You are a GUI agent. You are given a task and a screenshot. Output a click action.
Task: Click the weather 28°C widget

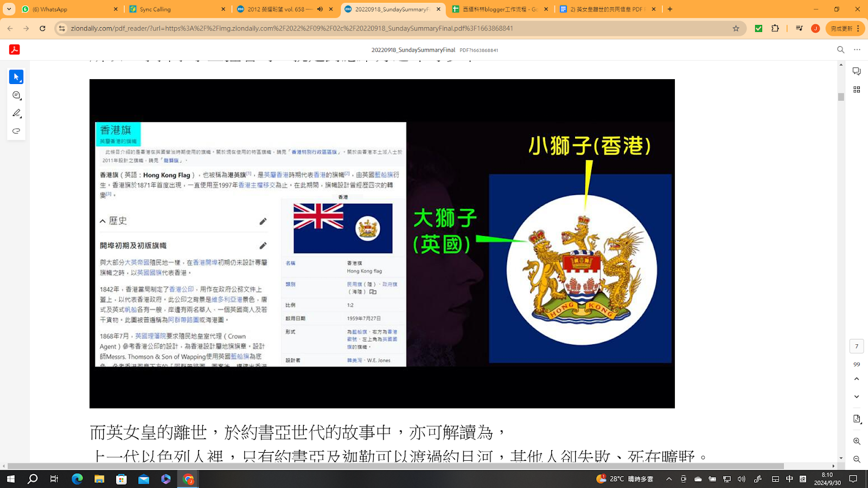[x=625, y=479]
